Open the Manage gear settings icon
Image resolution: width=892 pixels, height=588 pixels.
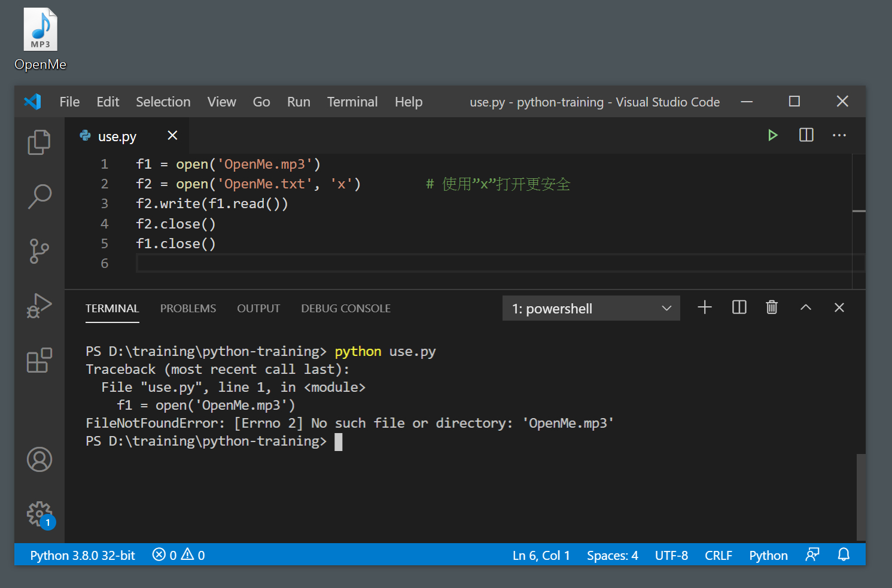[40, 514]
